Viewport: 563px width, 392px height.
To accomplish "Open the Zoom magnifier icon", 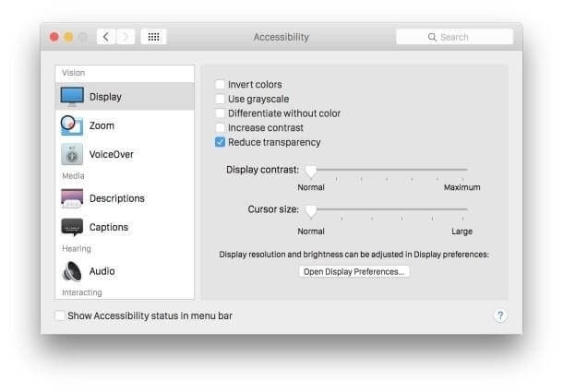I will click(x=72, y=125).
